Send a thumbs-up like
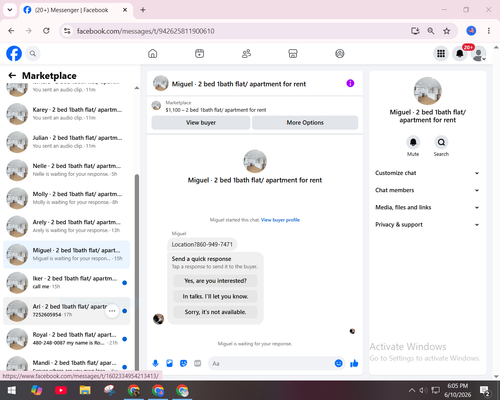 tap(354, 363)
